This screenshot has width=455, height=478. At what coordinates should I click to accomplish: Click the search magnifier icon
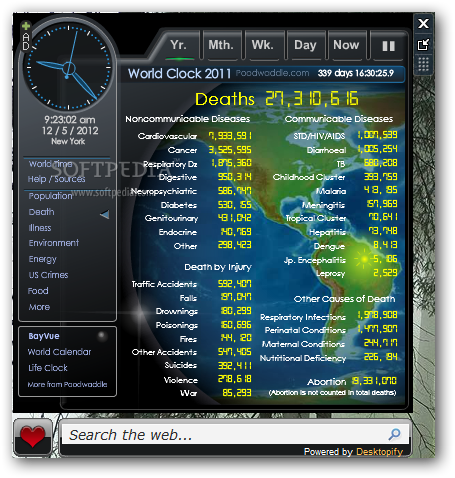click(395, 434)
